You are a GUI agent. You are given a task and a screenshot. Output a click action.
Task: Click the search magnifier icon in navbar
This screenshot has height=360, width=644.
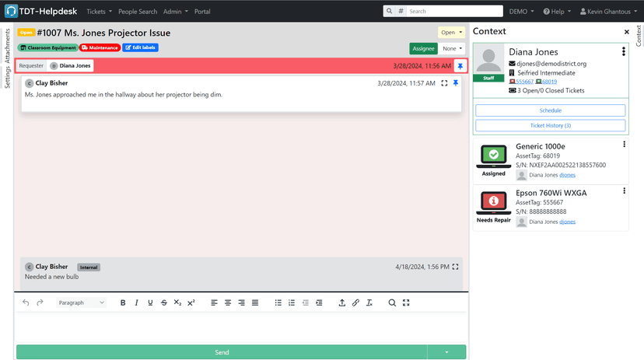389,11
